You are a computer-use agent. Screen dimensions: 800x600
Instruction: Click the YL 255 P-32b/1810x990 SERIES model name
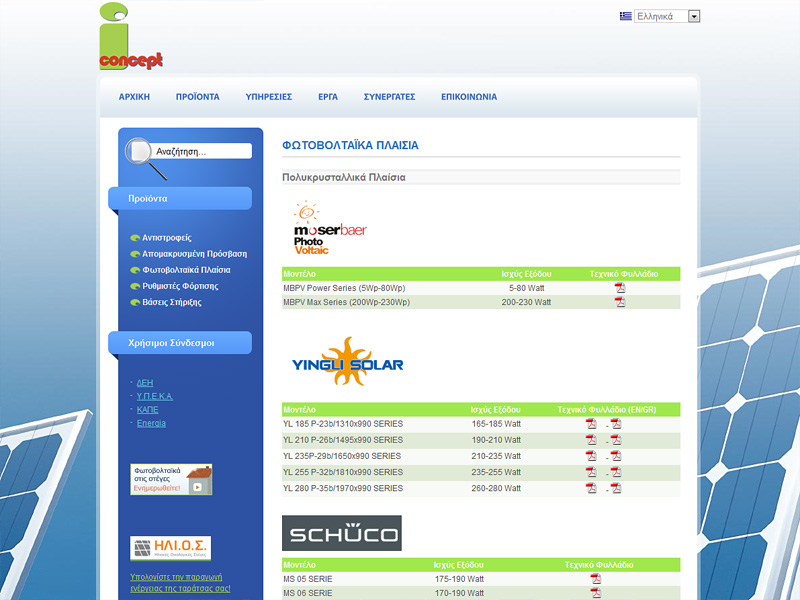click(343, 472)
